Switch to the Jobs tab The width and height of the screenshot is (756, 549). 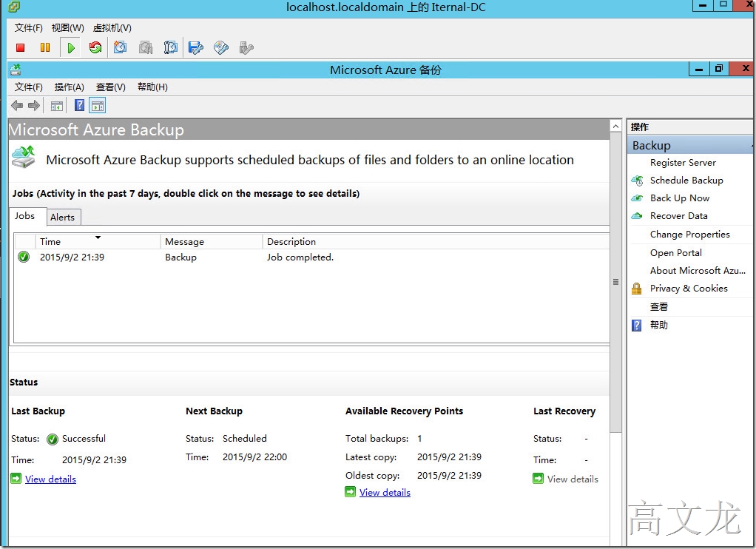click(x=27, y=216)
